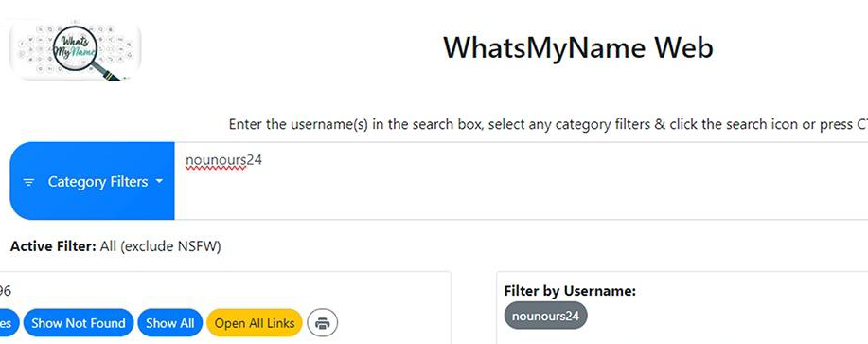
Task: Open All Links with the yellow button
Action: pos(255,323)
